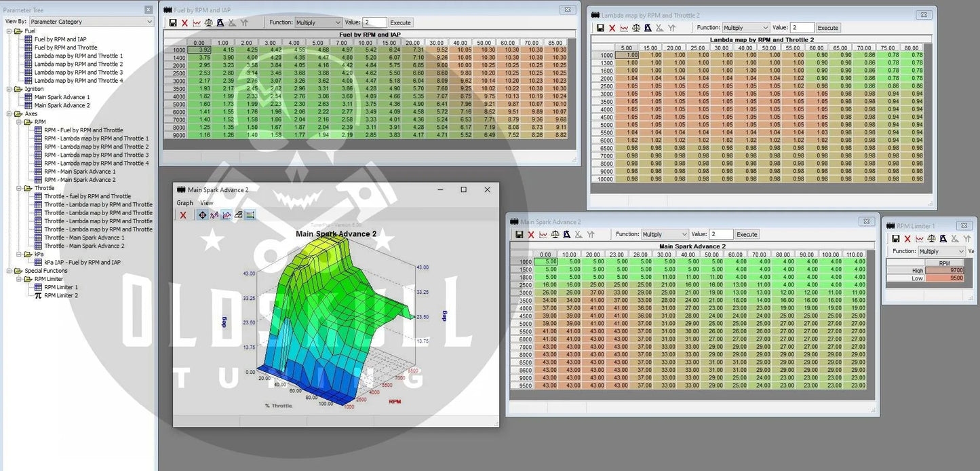Click the red X icon in 3D graph toolbar

(x=183, y=215)
